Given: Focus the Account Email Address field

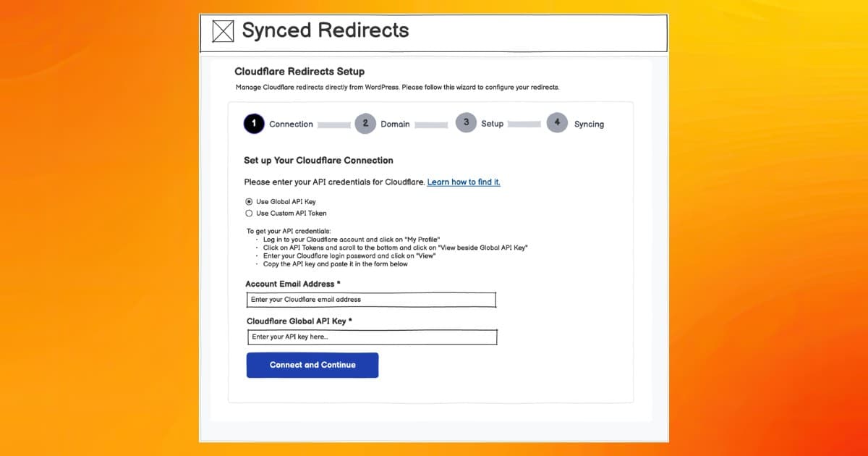Looking at the screenshot, I should point(371,300).
